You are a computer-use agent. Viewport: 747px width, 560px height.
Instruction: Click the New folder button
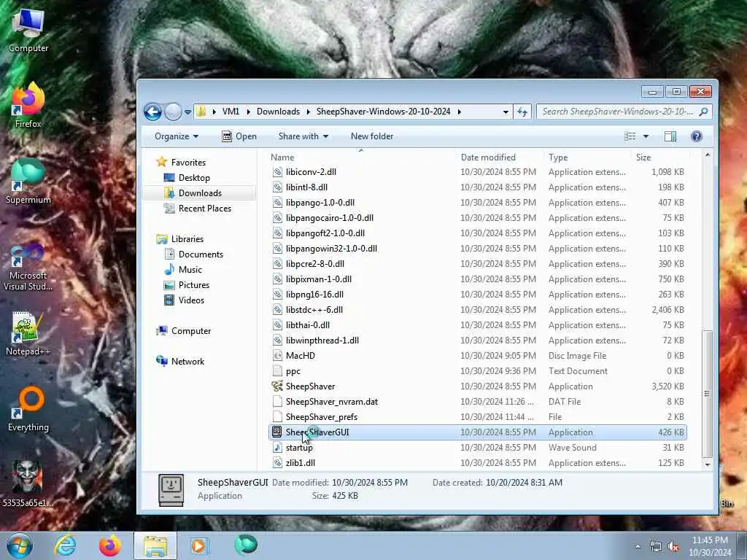coord(372,136)
